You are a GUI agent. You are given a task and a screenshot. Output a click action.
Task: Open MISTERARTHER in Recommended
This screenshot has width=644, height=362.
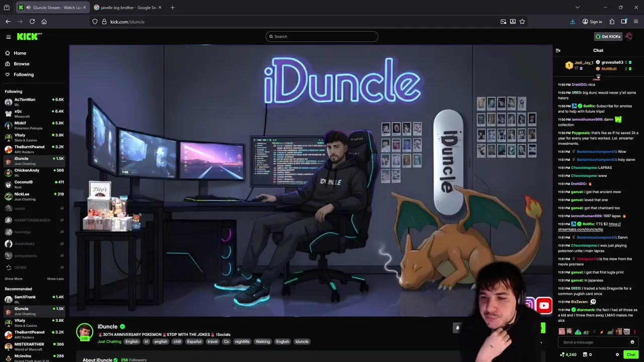34,346
